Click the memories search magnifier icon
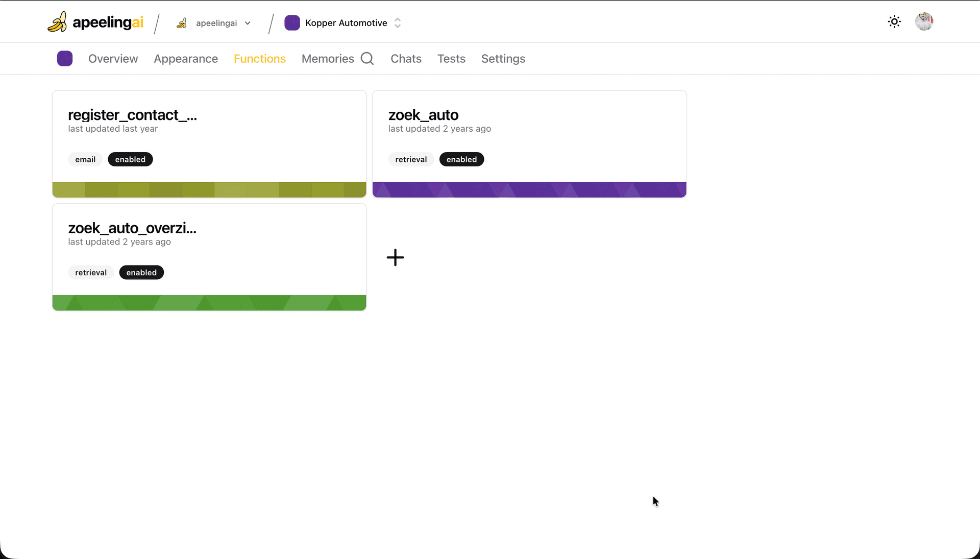Viewport: 980px width, 559px height. [x=367, y=59]
